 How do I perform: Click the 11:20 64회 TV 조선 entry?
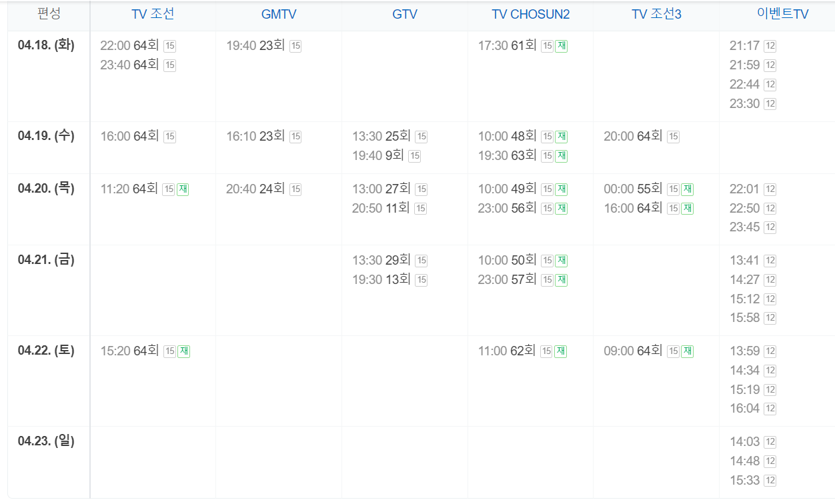click(x=129, y=189)
